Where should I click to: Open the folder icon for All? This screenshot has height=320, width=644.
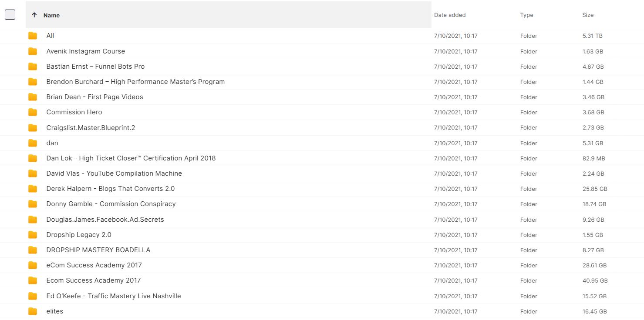pyautogui.click(x=33, y=36)
